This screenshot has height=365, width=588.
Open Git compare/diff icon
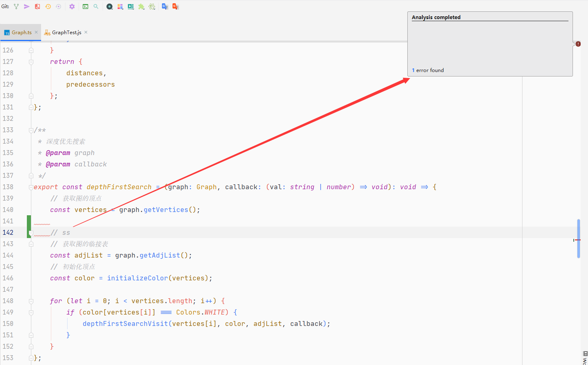coord(37,7)
